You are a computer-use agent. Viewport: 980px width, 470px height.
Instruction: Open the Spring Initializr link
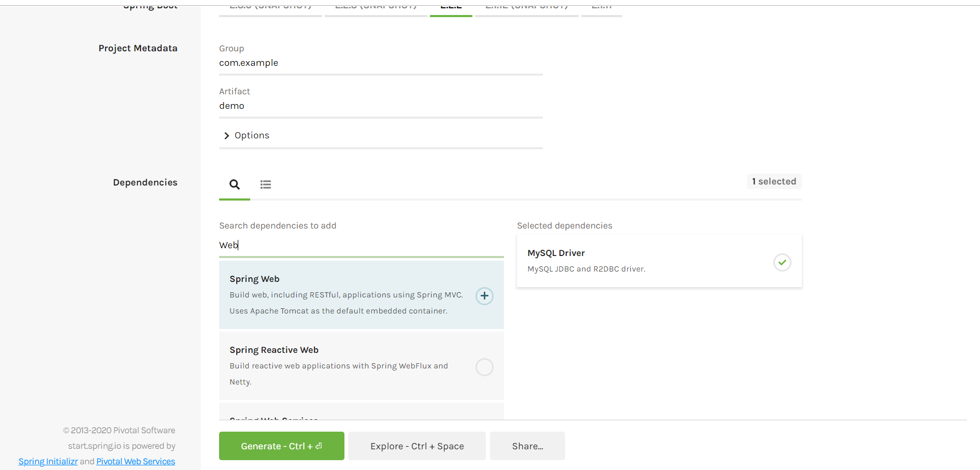[x=48, y=461]
